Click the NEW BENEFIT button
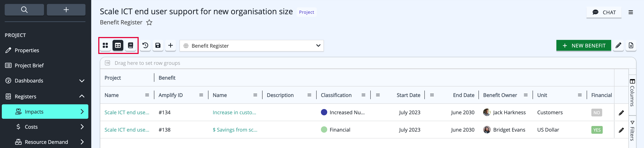 (x=583, y=46)
